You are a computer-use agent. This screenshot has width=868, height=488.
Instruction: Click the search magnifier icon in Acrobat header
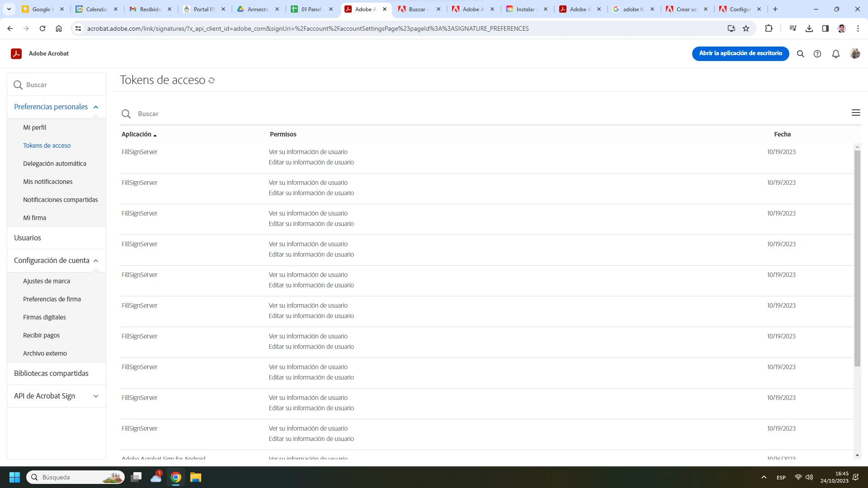coord(800,54)
